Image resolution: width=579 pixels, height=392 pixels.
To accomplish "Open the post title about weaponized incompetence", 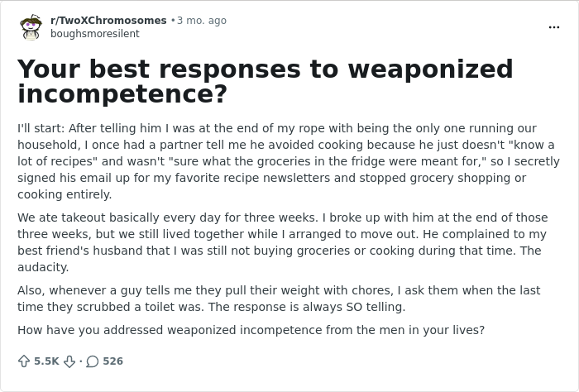I will tap(265, 81).
